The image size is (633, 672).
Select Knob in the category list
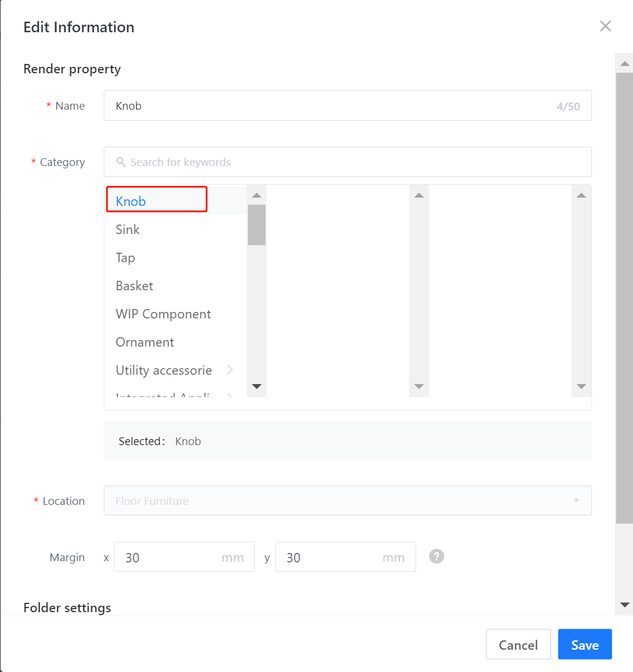tap(131, 201)
